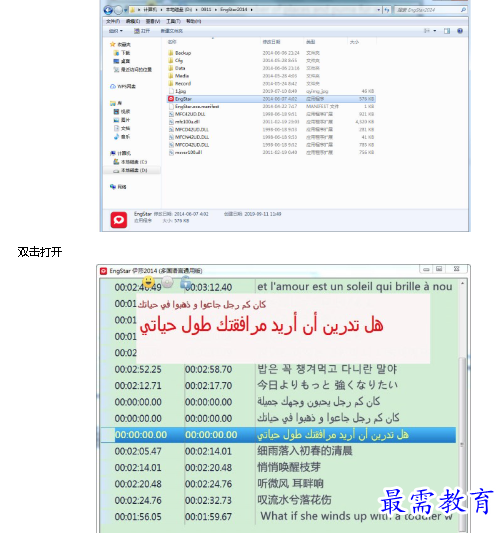Sort by the 类型 column header
This screenshot has height=533, width=502.
pyautogui.click(x=310, y=42)
